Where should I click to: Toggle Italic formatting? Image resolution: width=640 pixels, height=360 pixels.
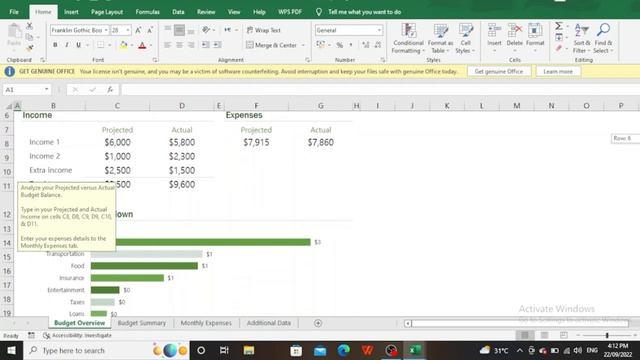tap(67, 45)
